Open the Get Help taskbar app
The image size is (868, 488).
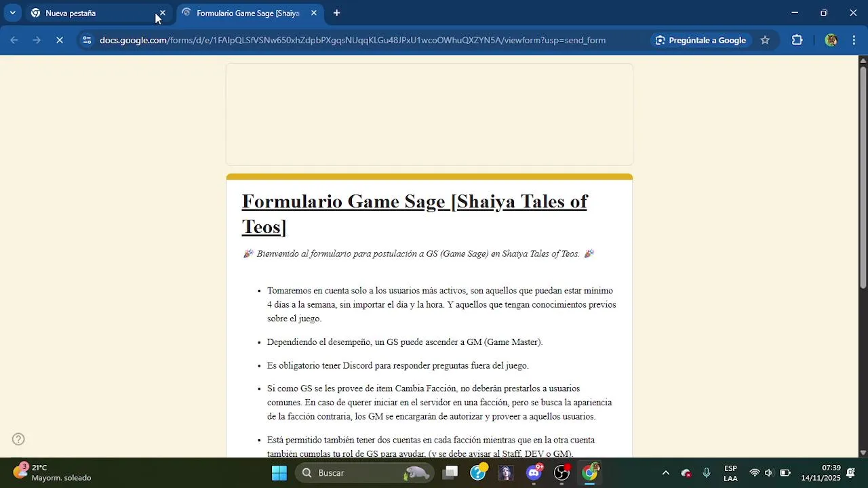coord(478,472)
